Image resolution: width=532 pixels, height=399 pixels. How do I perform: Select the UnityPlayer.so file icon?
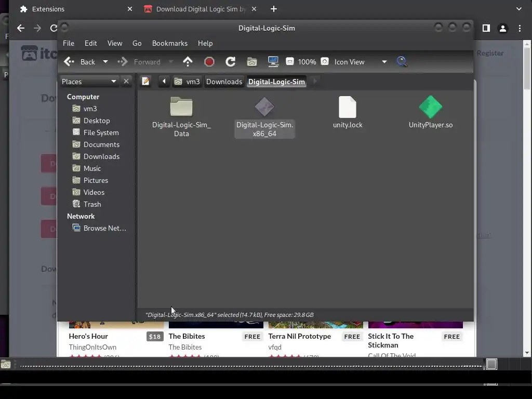tap(431, 107)
